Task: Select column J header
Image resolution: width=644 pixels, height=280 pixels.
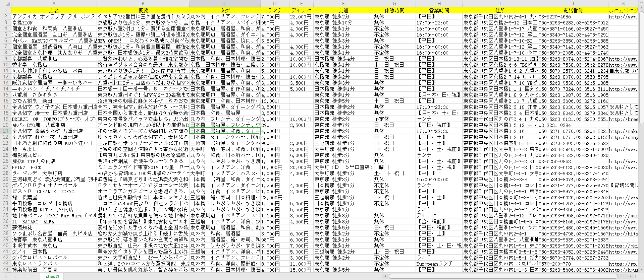Action: pyautogui.click(x=573, y=4)
